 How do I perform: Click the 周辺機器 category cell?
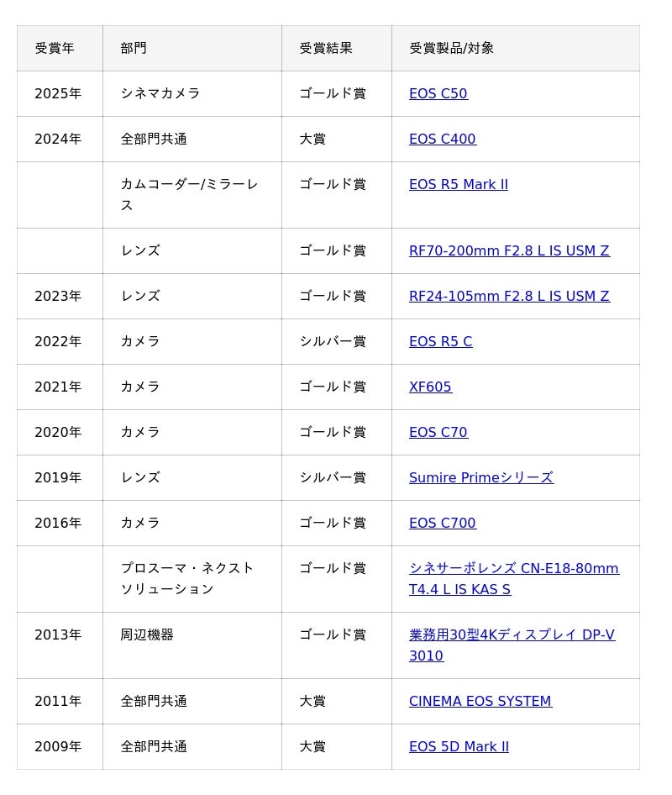coord(147,634)
